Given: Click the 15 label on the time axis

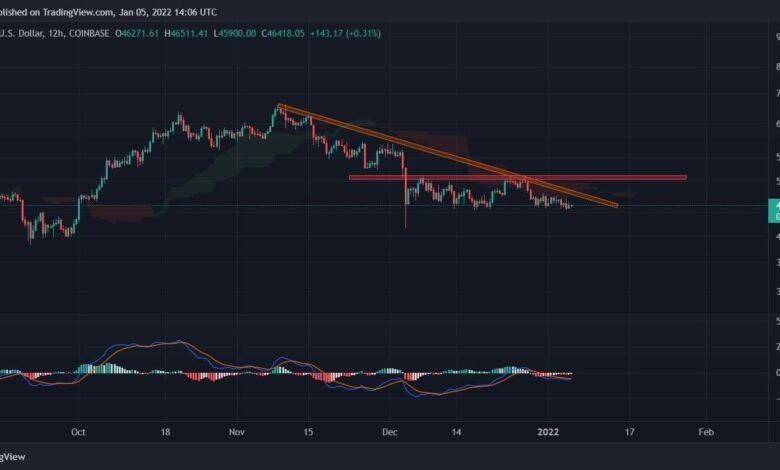Looking at the screenshot, I should point(308,432).
